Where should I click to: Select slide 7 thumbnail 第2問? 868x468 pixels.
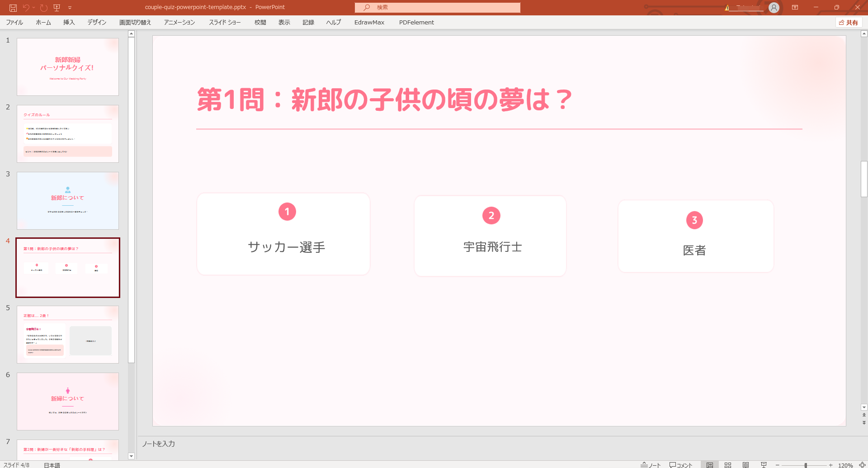[x=68, y=450]
